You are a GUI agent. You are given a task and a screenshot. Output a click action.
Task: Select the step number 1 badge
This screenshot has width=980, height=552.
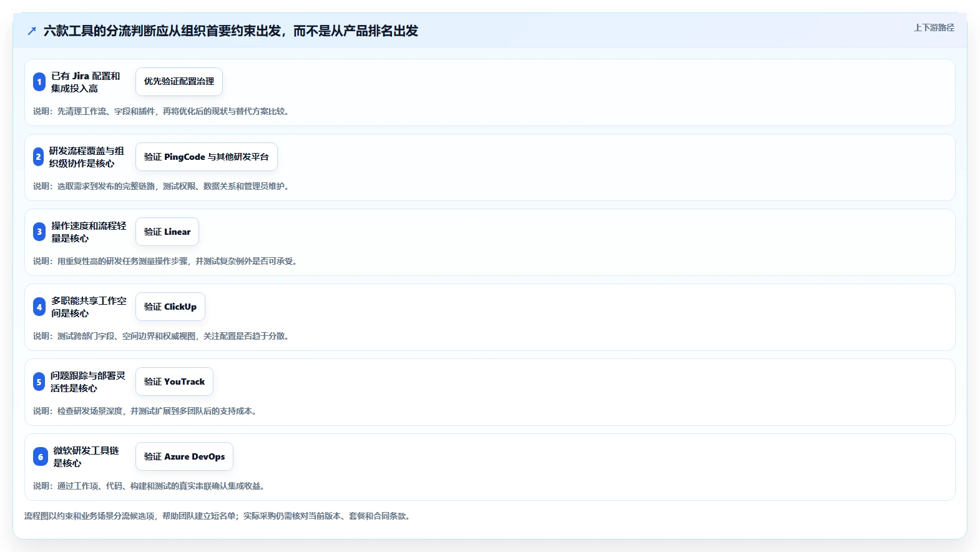click(39, 82)
